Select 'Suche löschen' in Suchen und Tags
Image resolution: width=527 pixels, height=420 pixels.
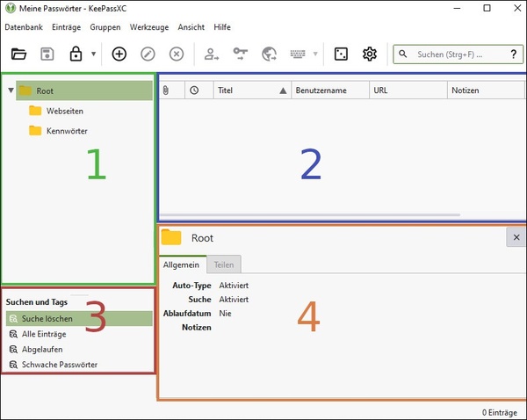79,318
